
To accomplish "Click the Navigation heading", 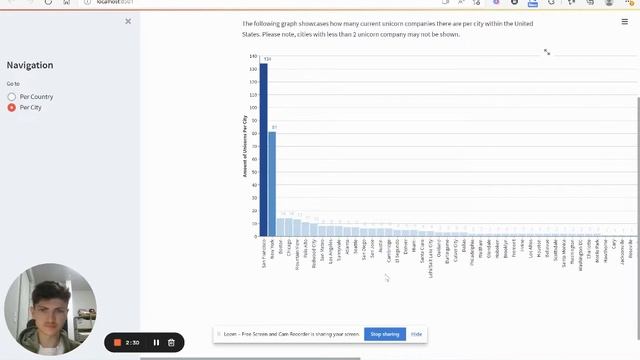I will pos(30,65).
